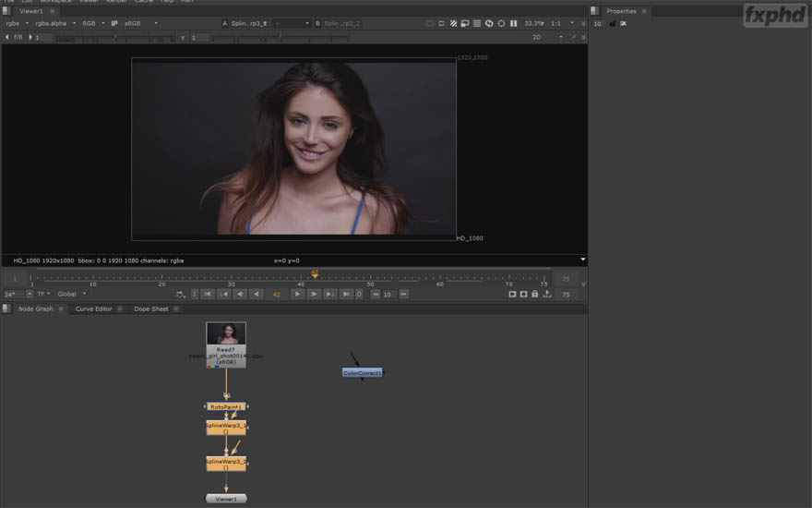812x508 pixels.
Task: Click the export arrow icon beside the lock icon
Action: [x=547, y=294]
